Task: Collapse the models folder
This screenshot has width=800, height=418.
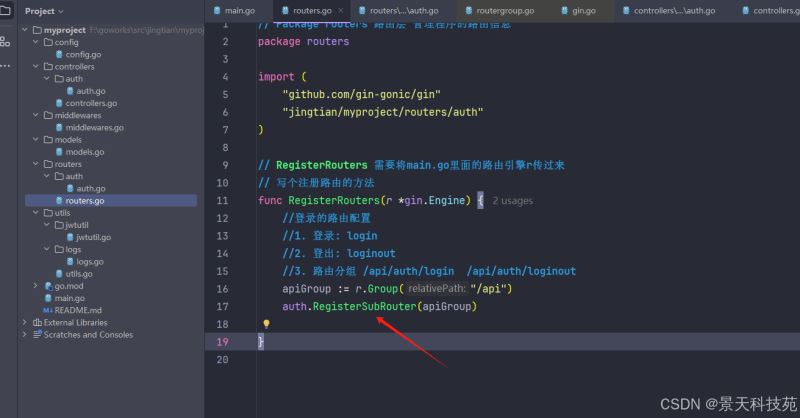Action: click(36, 139)
